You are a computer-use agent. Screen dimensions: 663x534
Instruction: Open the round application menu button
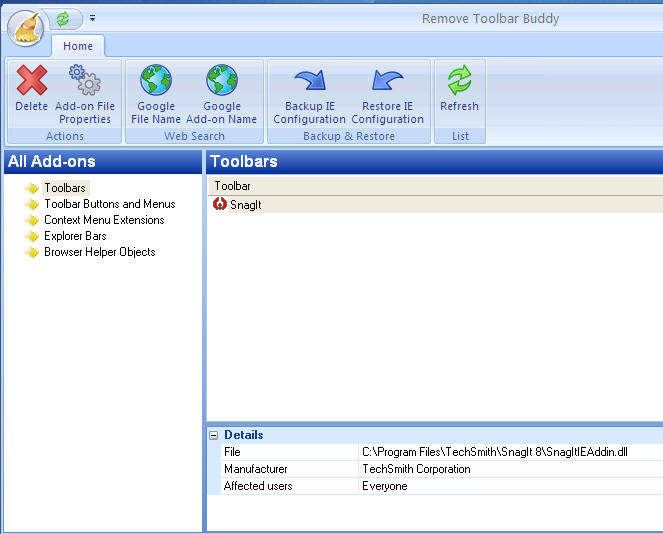click(x=27, y=26)
